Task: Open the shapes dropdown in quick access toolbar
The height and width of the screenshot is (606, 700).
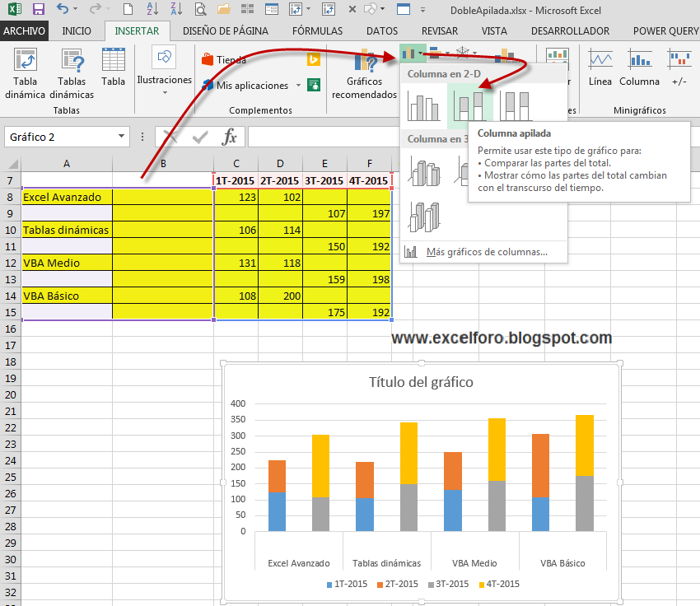Action: (x=383, y=9)
